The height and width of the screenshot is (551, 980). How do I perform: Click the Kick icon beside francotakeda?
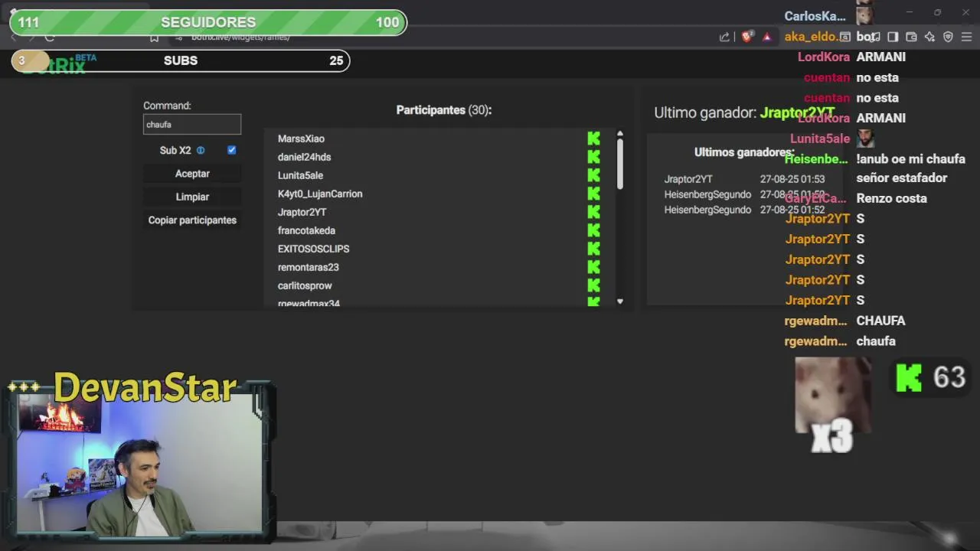coord(593,230)
